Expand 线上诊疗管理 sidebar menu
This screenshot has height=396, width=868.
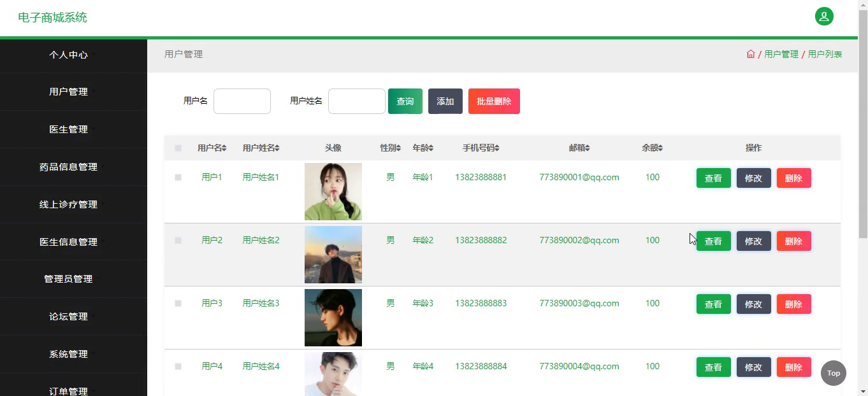73,204
